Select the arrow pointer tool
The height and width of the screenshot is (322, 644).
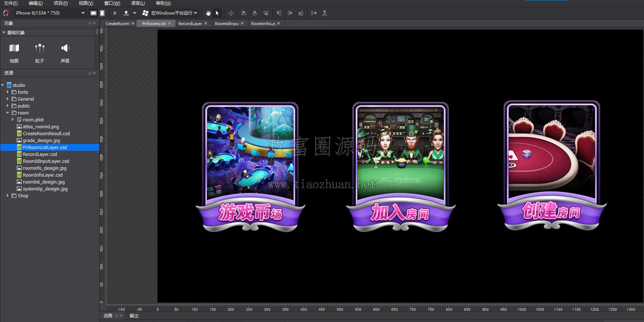(x=217, y=13)
